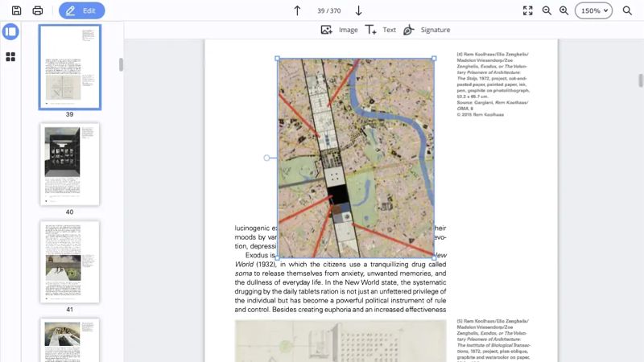Click the zoom in magnifier
Image resolution: width=644 pixels, height=362 pixels.
(564, 10)
